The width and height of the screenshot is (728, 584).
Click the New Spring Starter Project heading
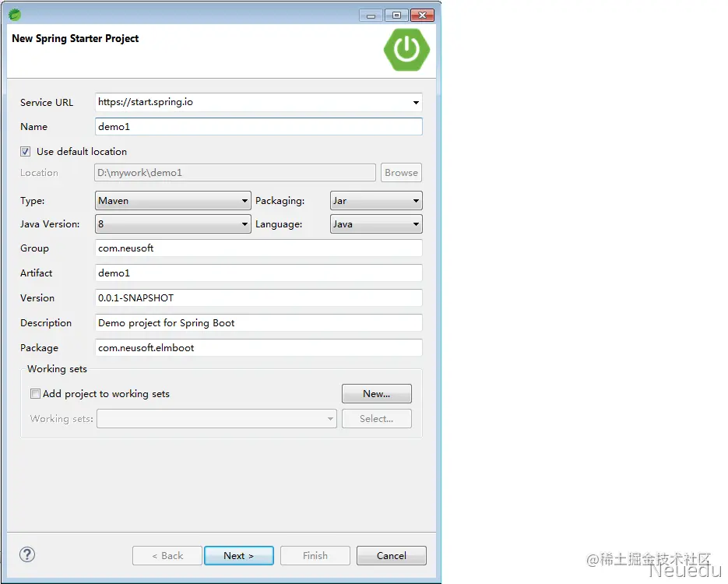pos(76,38)
